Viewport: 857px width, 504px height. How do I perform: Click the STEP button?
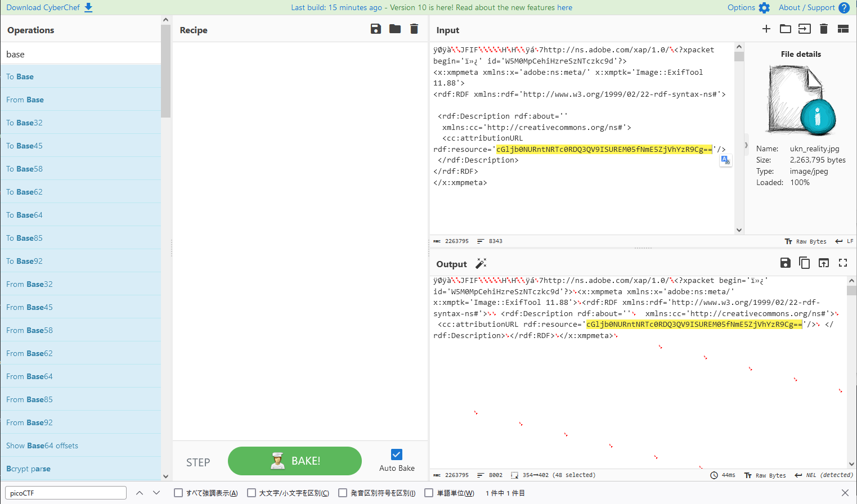[198, 462]
